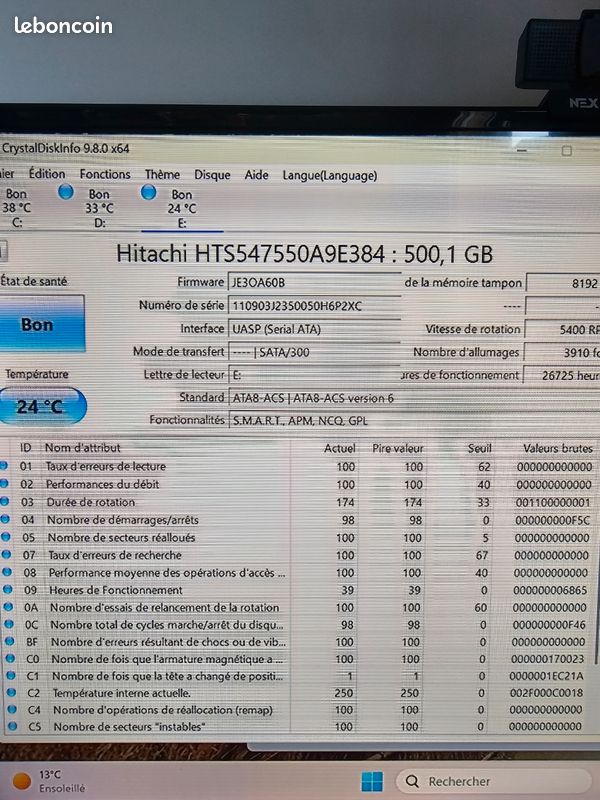Image resolution: width=600 pixels, height=800 pixels.
Task: Click the ID column header
Action: tap(26, 447)
